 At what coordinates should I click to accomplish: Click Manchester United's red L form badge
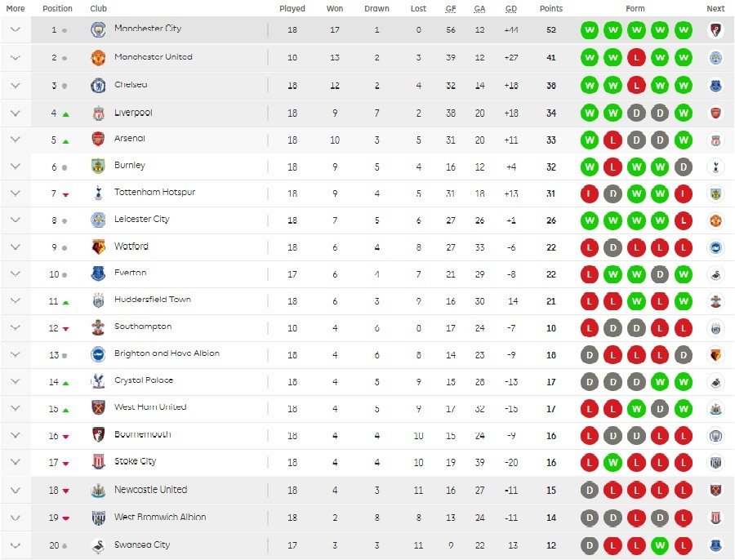(636, 58)
